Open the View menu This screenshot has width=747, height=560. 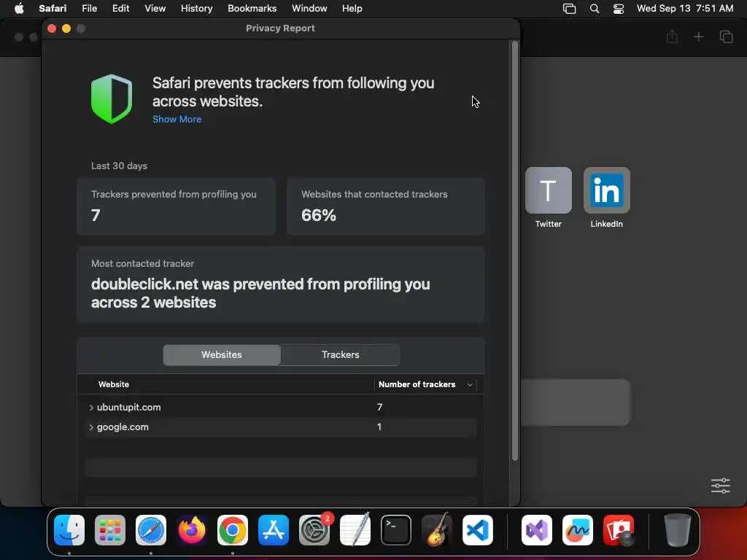(x=155, y=9)
